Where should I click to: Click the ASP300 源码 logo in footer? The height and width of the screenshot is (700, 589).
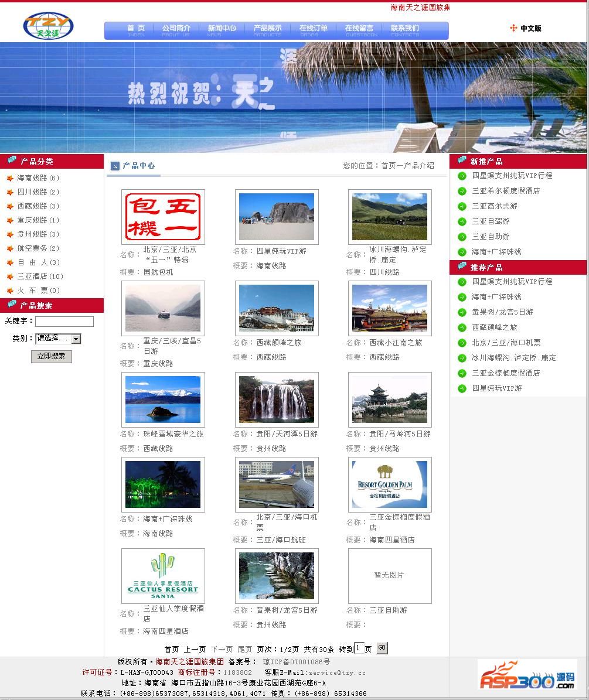pyautogui.click(x=527, y=675)
